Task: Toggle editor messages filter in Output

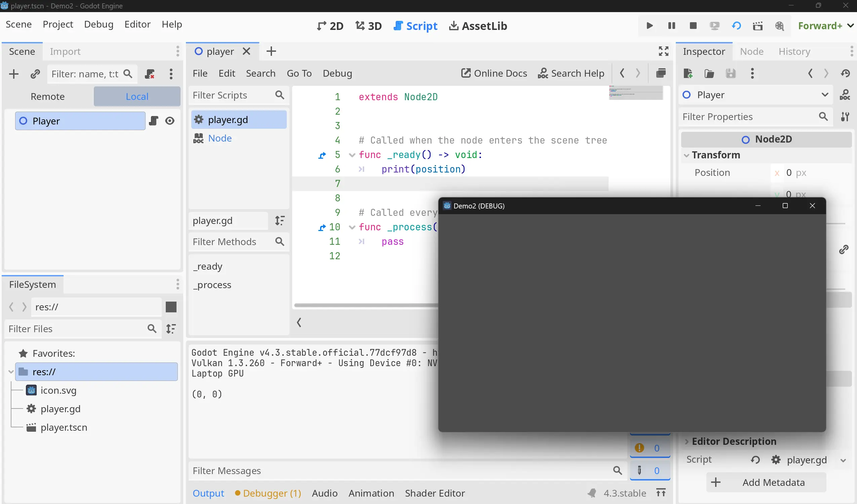Action: click(650, 470)
